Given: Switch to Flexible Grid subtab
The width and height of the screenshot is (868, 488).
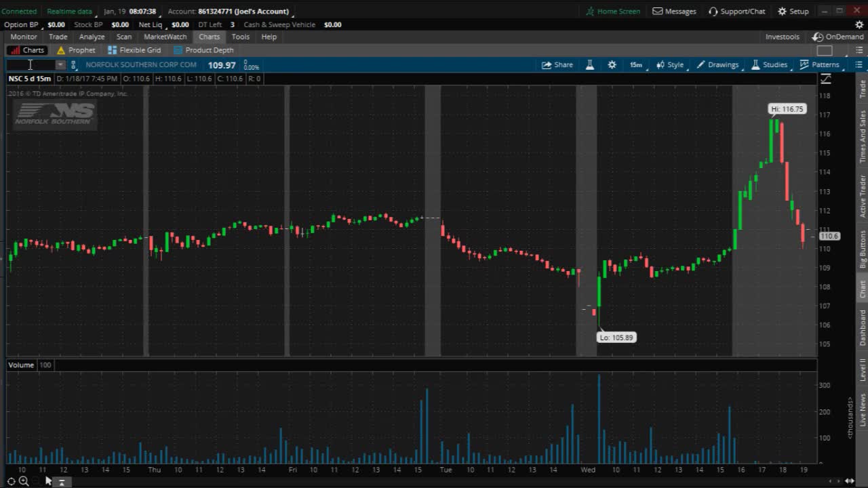Looking at the screenshot, I should coord(134,50).
